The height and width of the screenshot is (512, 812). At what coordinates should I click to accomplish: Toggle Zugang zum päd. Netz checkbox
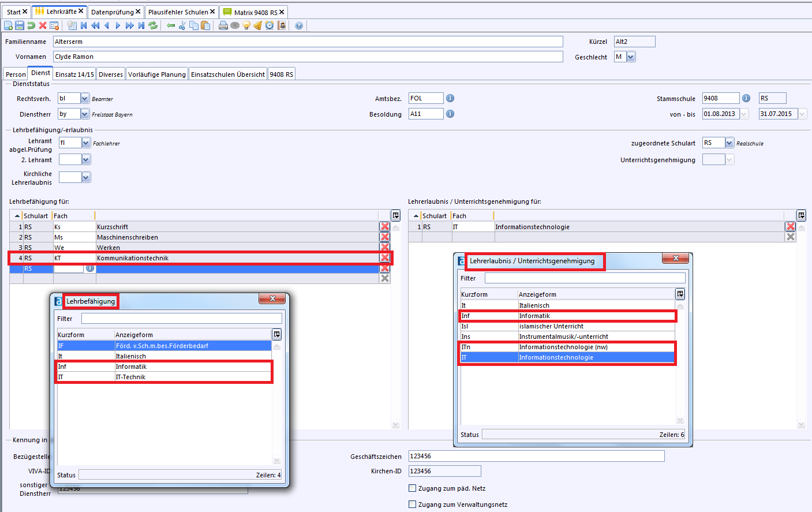412,488
